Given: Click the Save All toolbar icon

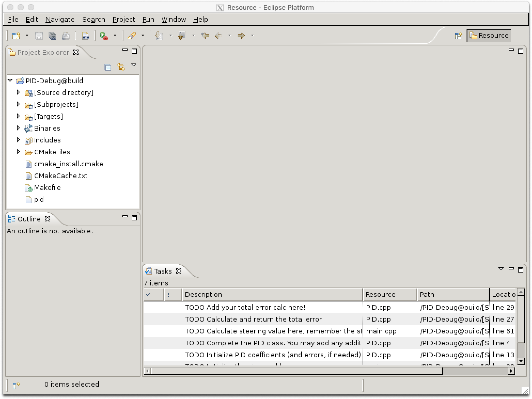Looking at the screenshot, I should coord(52,36).
